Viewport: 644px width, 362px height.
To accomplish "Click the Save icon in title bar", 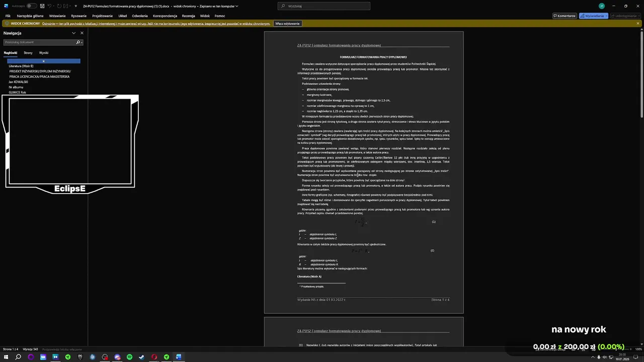I will [x=42, y=6].
